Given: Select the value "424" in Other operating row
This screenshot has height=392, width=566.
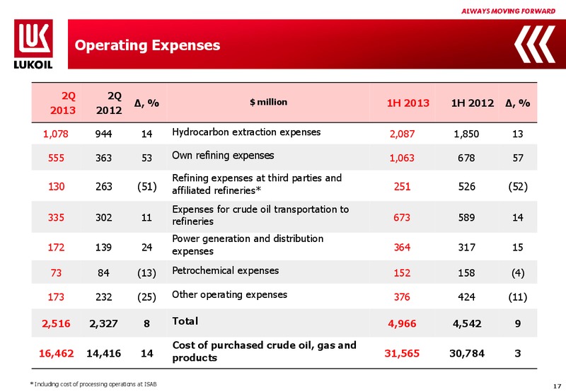Looking at the screenshot, I should point(466,297).
